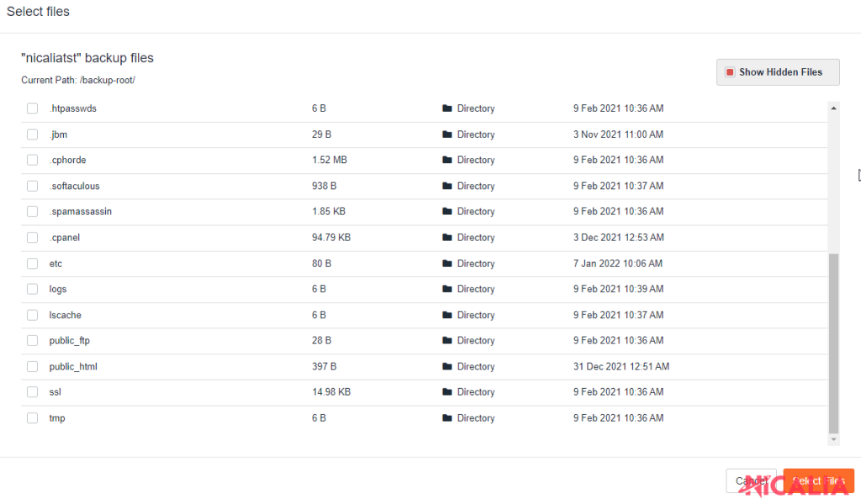Toggle the Show Hidden Files button
Screen dimensions: 861x504
pos(778,72)
